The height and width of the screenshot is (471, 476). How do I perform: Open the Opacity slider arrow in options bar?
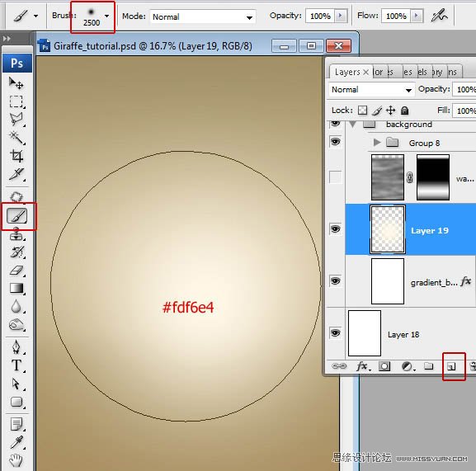[341, 16]
